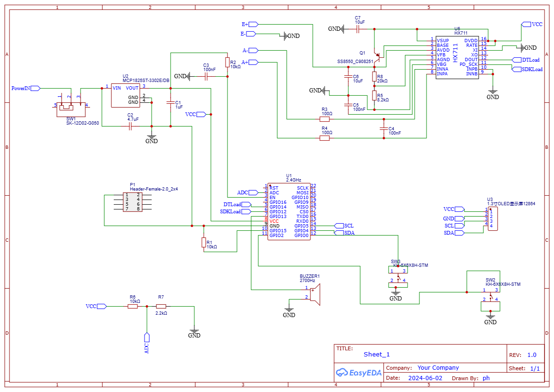
Task: Select the SW3 push button symbol
Action: click(x=398, y=277)
